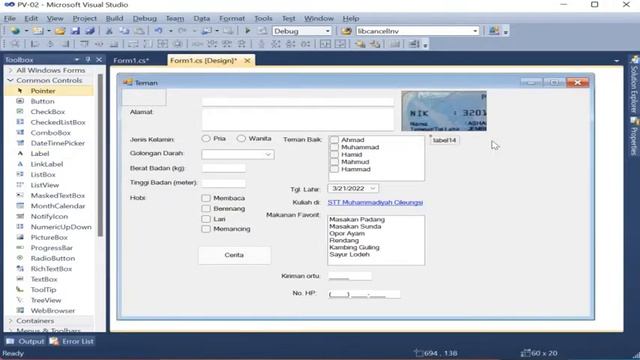Close the Toolbox panel

[x=99, y=60]
